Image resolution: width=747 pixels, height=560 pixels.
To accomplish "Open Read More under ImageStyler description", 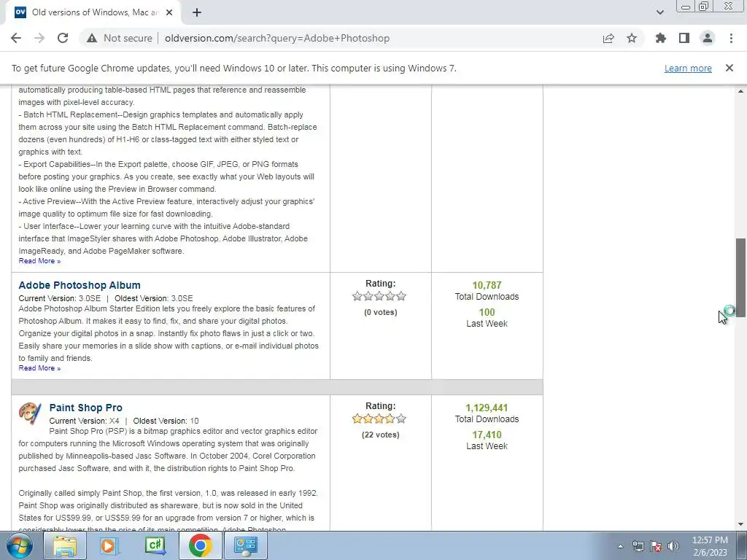I will 39,261.
